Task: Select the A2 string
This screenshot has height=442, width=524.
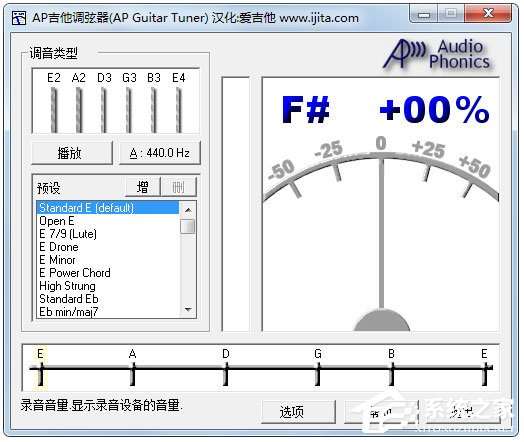Action: coord(79,110)
